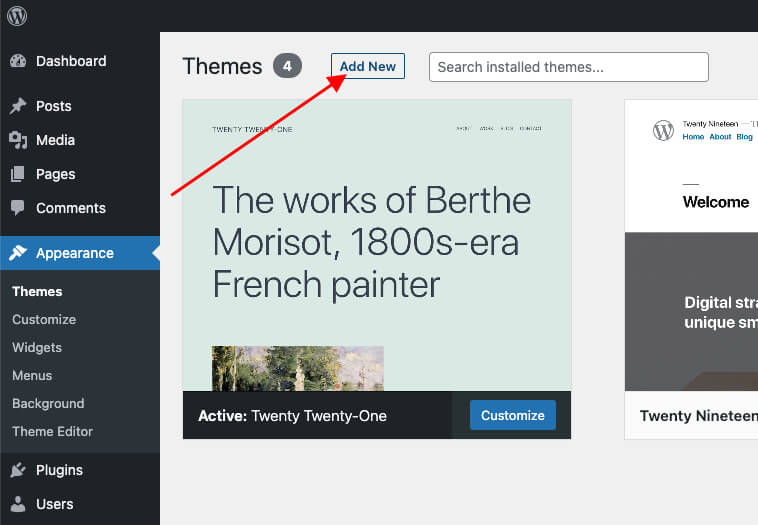Open the Customize submenu item
Image resolution: width=758 pixels, height=525 pixels.
pos(44,319)
